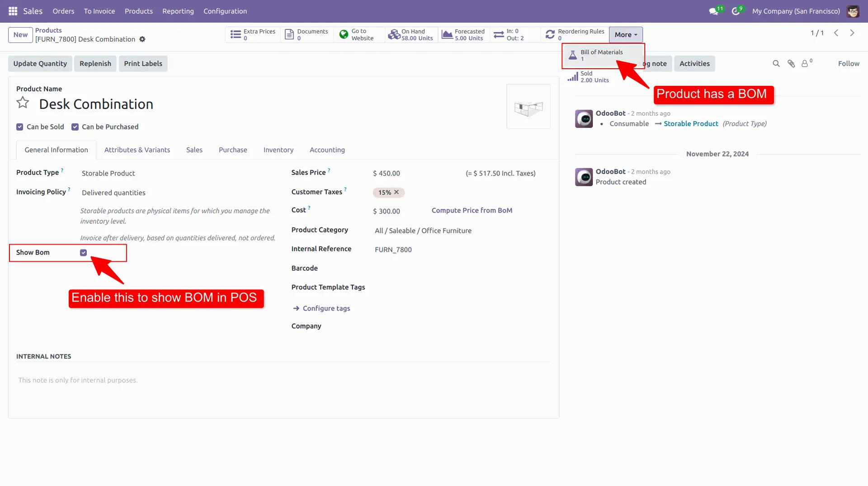The height and width of the screenshot is (486, 868).
Task: Click Configure tags link
Action: point(321,308)
